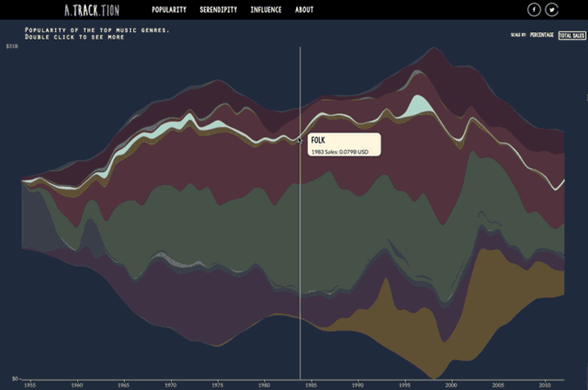This screenshot has width=588, height=390.
Task: Select the Total Sales scale option
Action: [x=572, y=35]
